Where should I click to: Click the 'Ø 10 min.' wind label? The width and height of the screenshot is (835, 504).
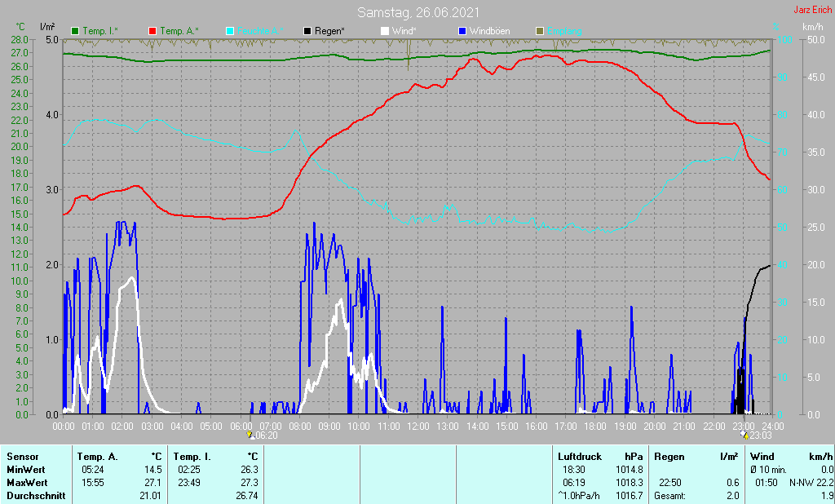coord(768,470)
